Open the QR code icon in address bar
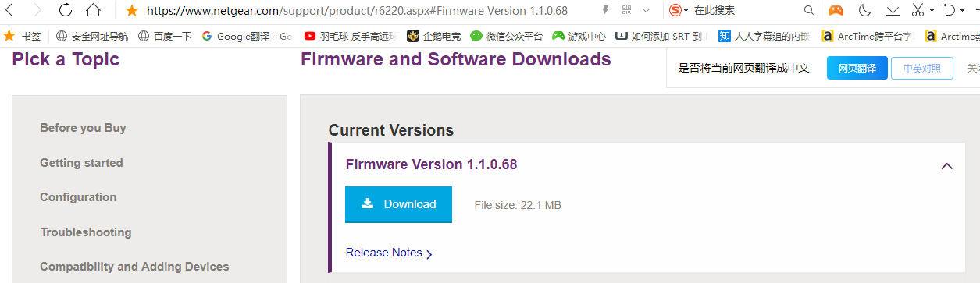Viewport: 980px width, 283px height. pyautogui.click(x=626, y=10)
